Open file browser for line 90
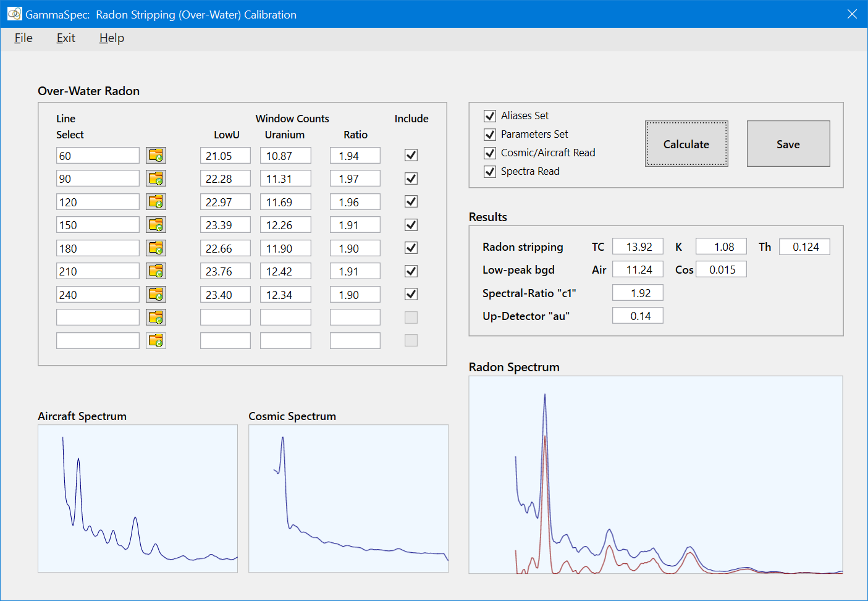Image resolution: width=868 pixels, height=601 pixels. click(x=156, y=179)
